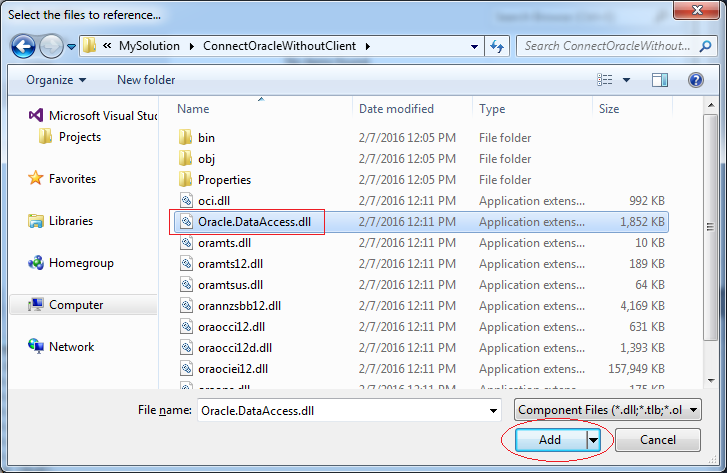Image resolution: width=727 pixels, height=473 pixels.
Task: Click MySolution in the address breadcrumb
Action: 149,46
